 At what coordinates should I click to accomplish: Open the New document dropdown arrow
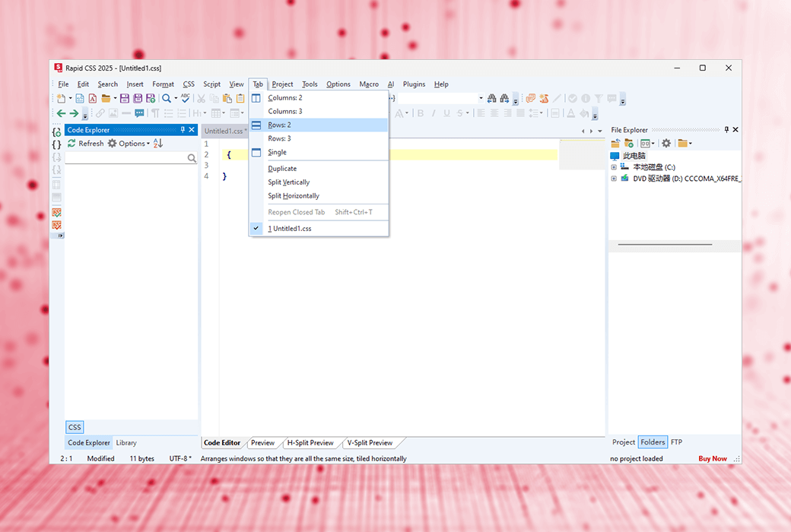pos(70,98)
